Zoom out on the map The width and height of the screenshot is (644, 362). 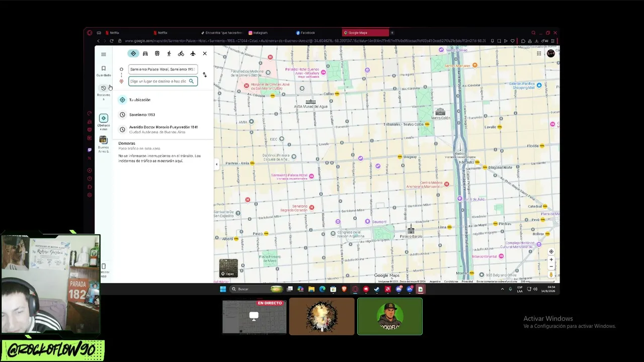pos(551,267)
